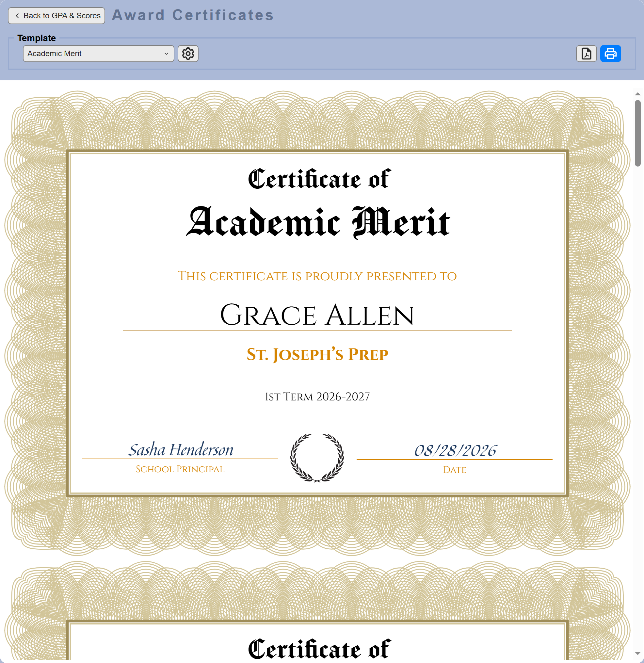Open the Academic Merit template dropdown

pos(98,54)
